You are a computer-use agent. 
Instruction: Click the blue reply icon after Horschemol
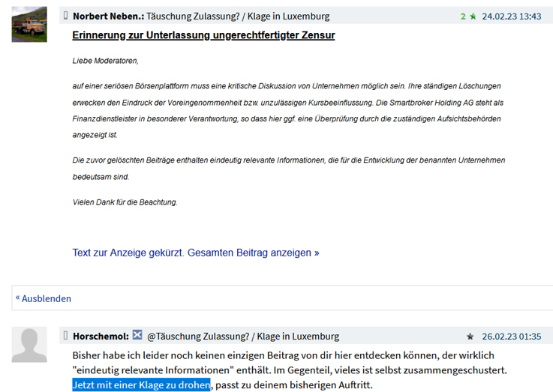click(137, 335)
